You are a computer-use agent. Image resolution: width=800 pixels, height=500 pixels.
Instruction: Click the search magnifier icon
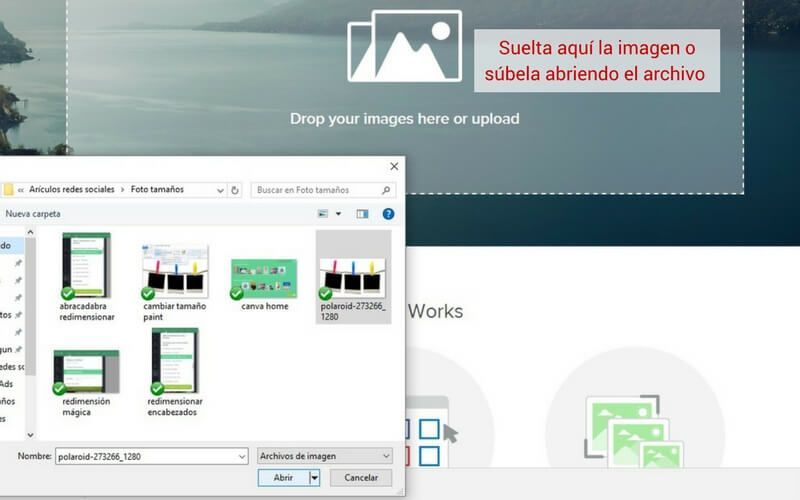(x=387, y=189)
